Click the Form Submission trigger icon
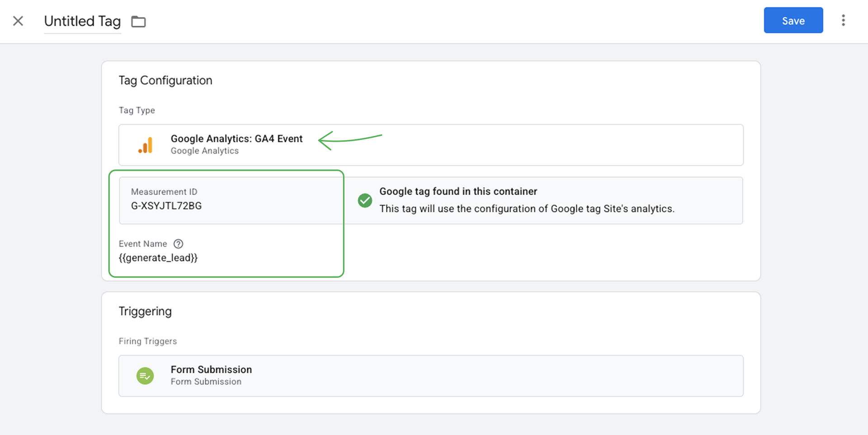Screen dimensions: 868x435 coord(145,376)
